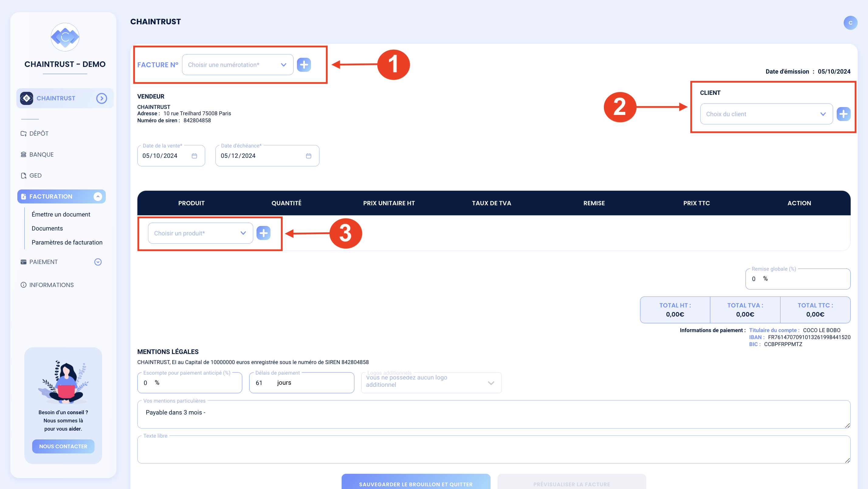Go to Dépôt section
This screenshot has width=868, height=489.
(39, 134)
